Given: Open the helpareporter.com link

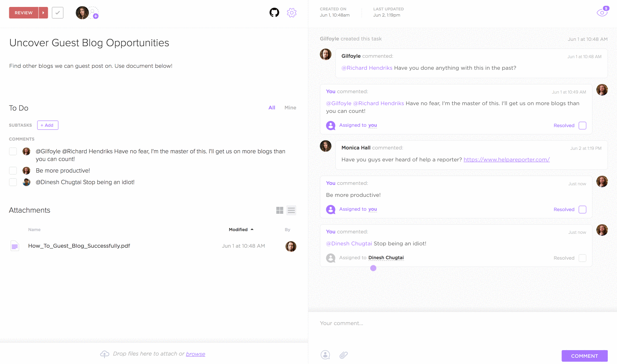Looking at the screenshot, I should point(506,159).
